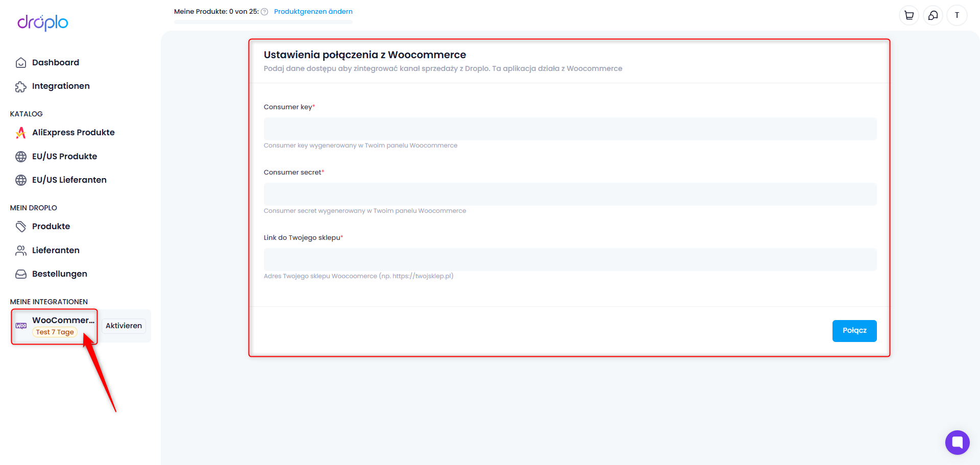Click the inbox icon beside Bestellungen
This screenshot has width=980, height=465.
tap(21, 274)
